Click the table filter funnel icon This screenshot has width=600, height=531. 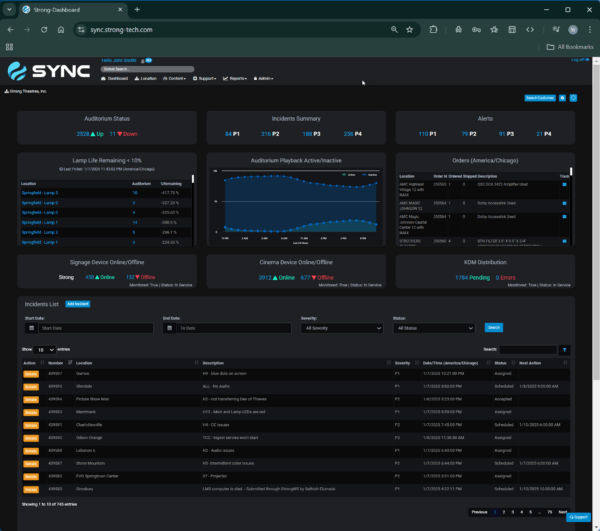tap(564, 350)
